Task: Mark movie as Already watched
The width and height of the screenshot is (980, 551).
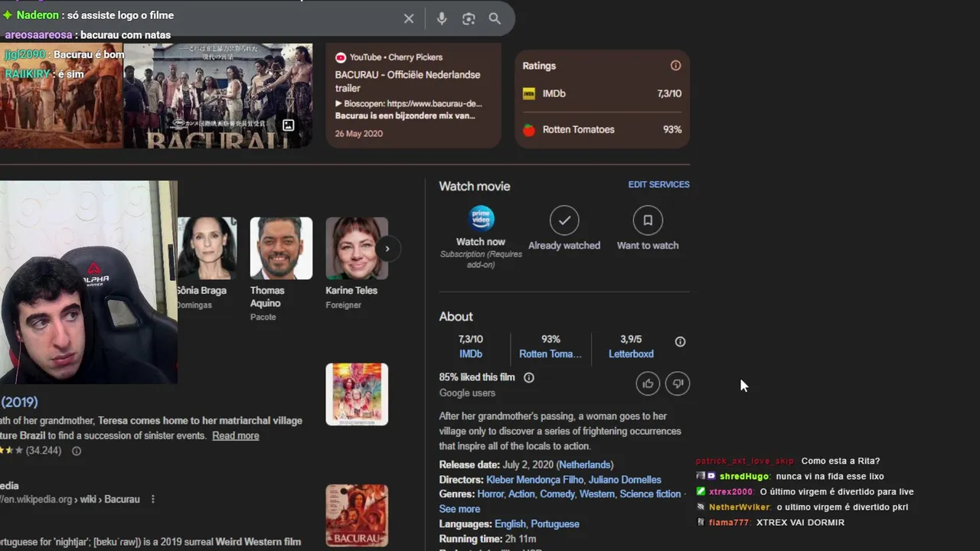Action: pyautogui.click(x=564, y=228)
